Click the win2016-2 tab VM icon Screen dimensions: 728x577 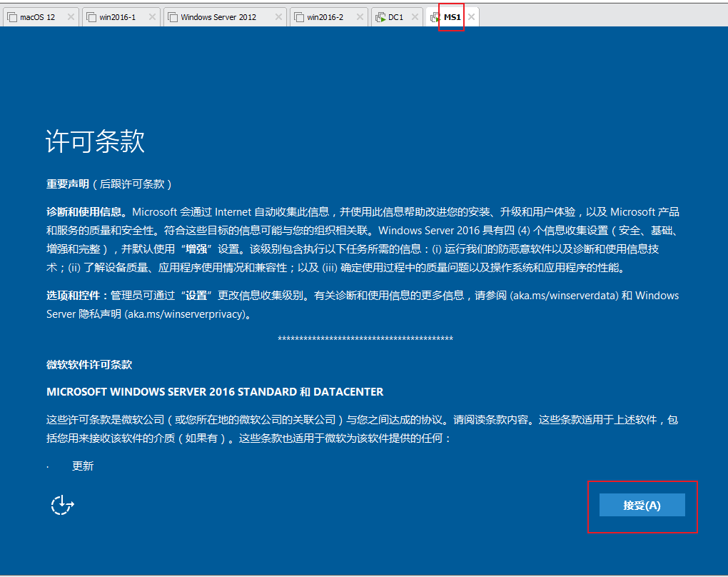(299, 17)
